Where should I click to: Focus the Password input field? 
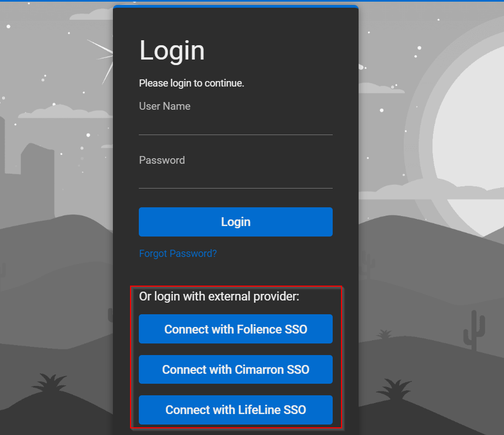pos(235,179)
